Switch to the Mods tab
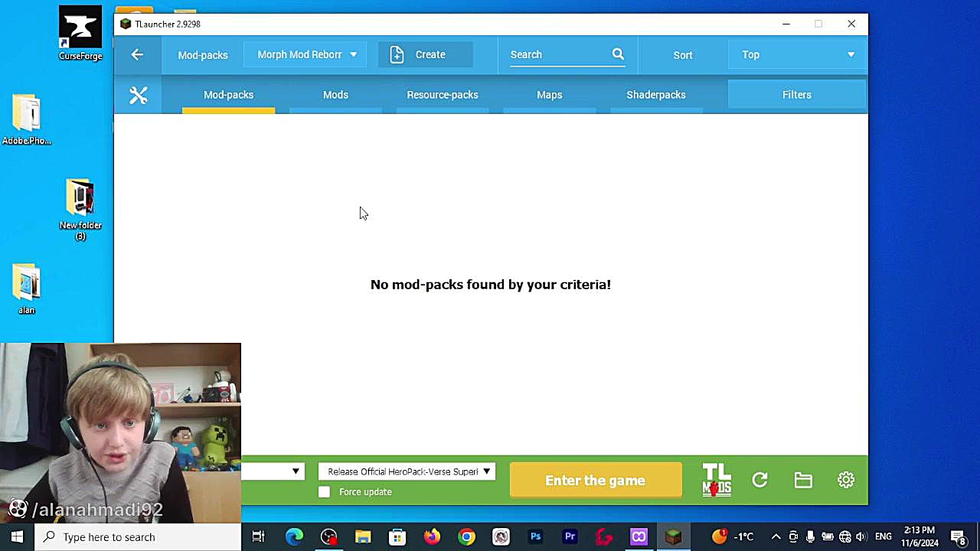This screenshot has width=980, height=551. pos(335,95)
